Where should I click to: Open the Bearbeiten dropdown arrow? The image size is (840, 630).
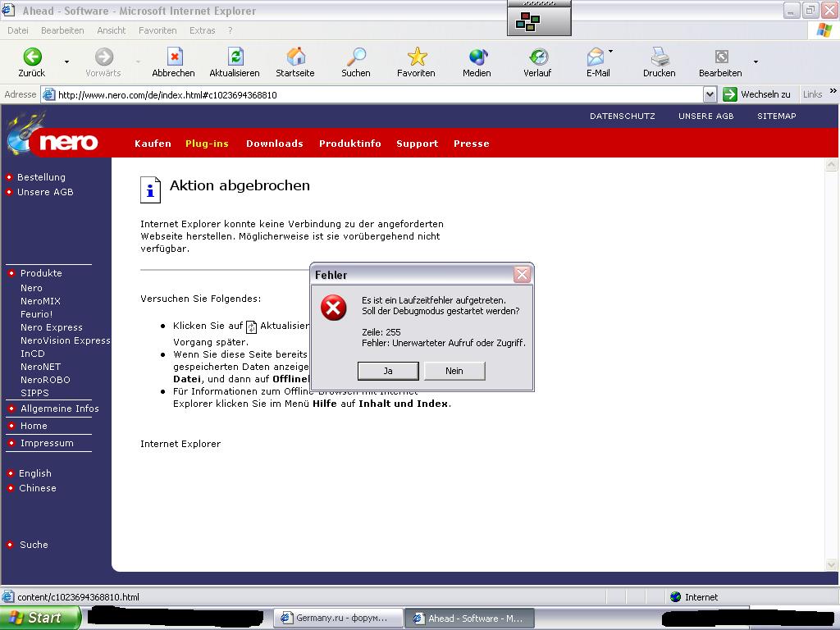click(756, 62)
